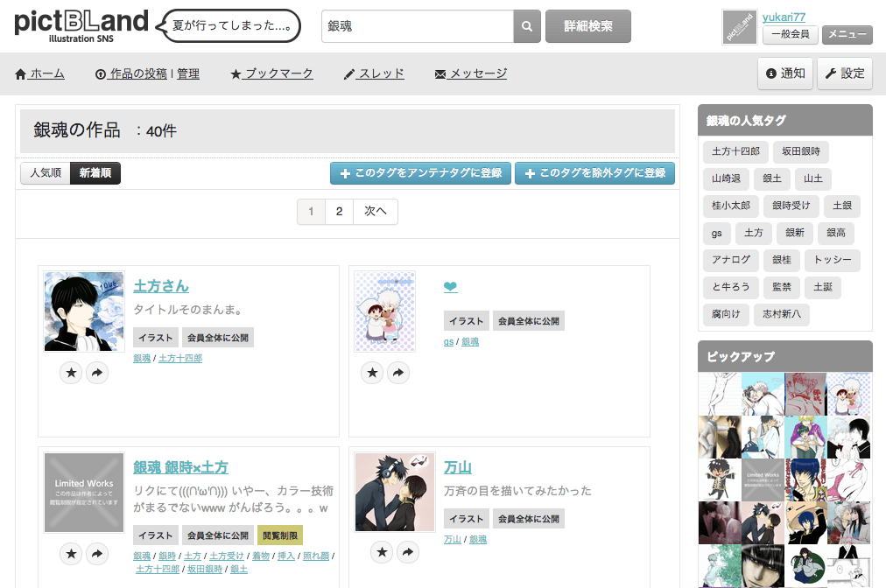
Task: Share the heart-titled gs illustration
Action: tap(398, 372)
